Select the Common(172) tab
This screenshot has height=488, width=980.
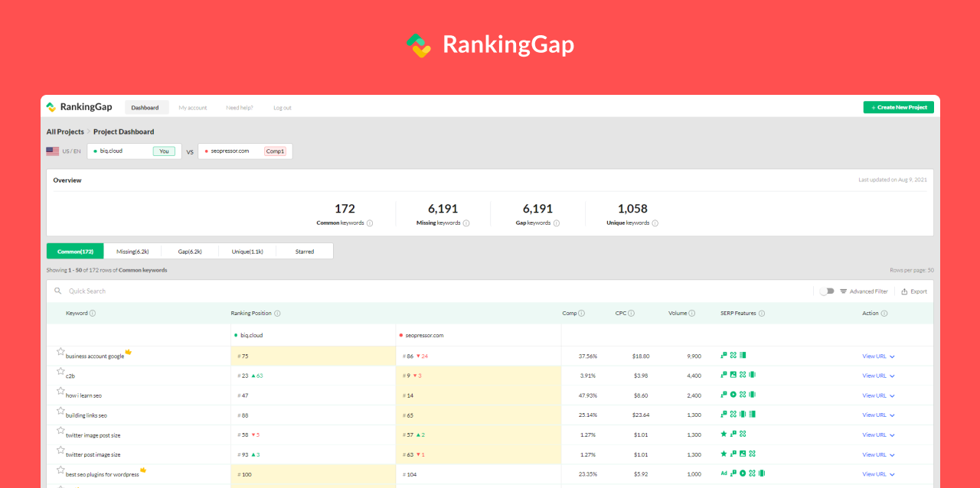click(75, 251)
